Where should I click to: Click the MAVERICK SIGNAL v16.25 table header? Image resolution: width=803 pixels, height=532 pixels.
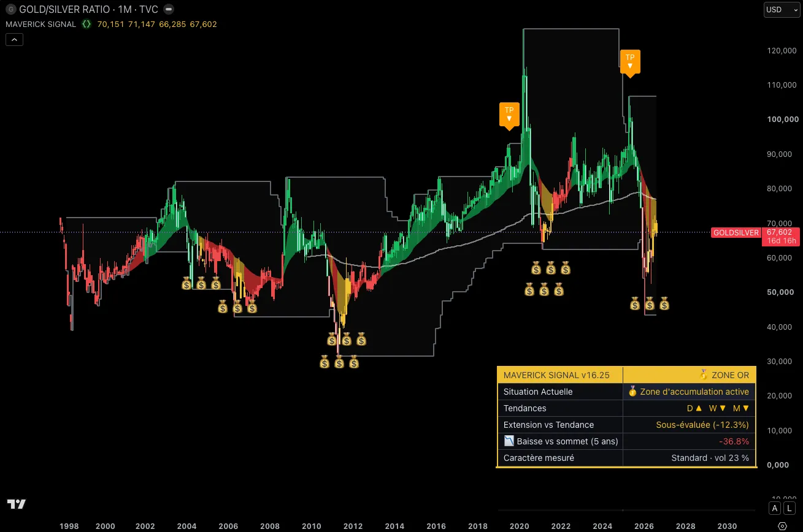(x=560, y=375)
